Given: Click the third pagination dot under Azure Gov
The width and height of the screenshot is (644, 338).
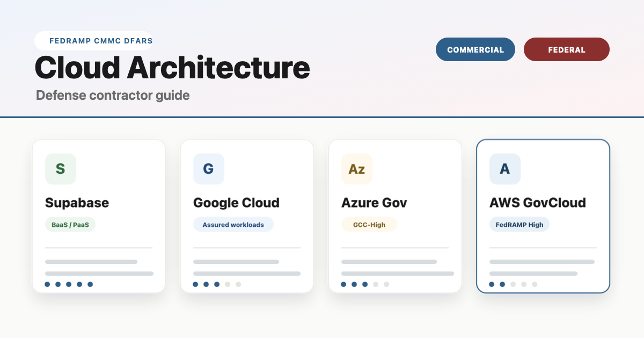Looking at the screenshot, I should pyautogui.click(x=365, y=284).
